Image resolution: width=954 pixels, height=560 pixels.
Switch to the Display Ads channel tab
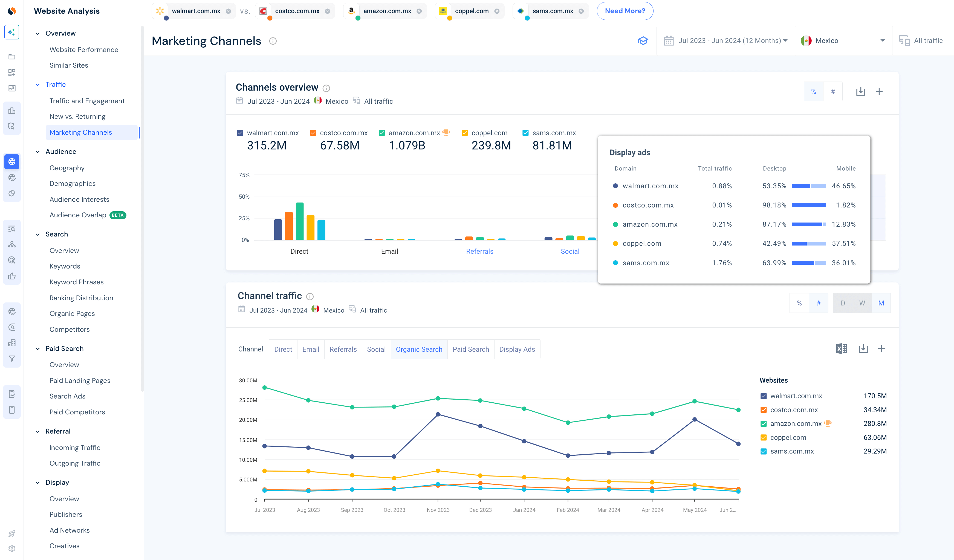pyautogui.click(x=517, y=349)
